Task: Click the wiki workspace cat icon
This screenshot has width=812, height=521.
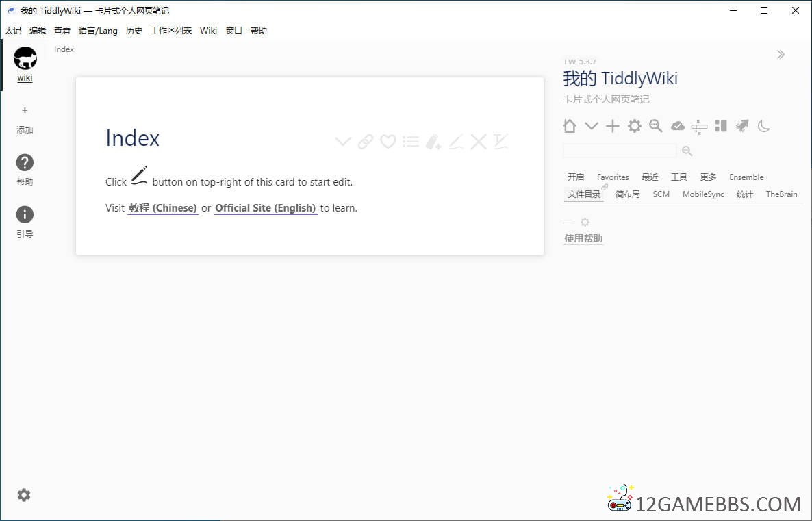Action: click(25, 58)
